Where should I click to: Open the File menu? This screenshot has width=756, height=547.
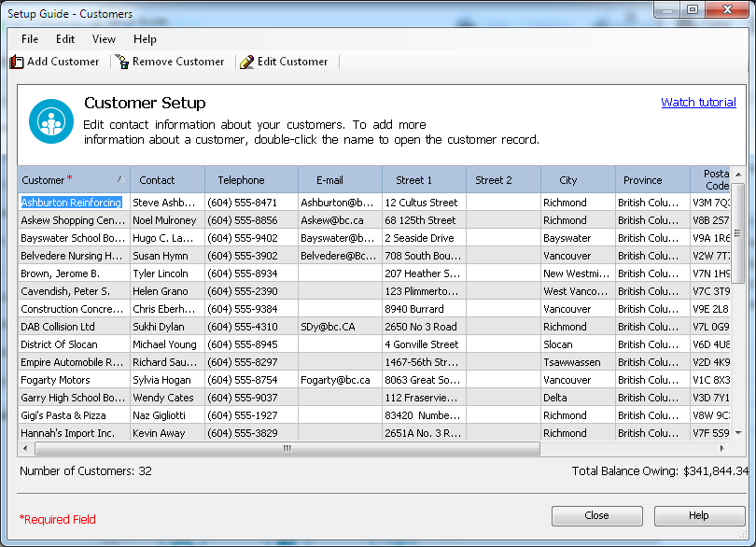tap(29, 39)
